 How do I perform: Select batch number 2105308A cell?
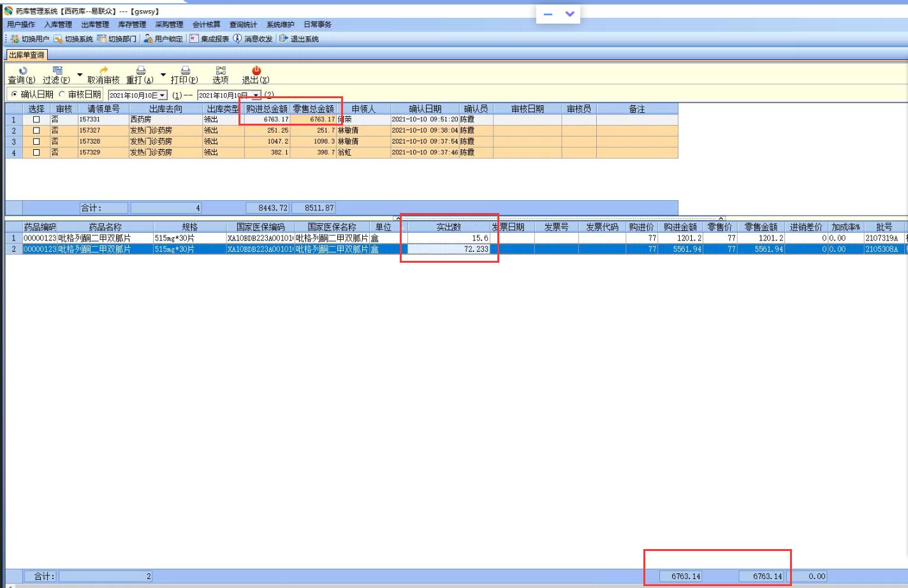pos(884,249)
